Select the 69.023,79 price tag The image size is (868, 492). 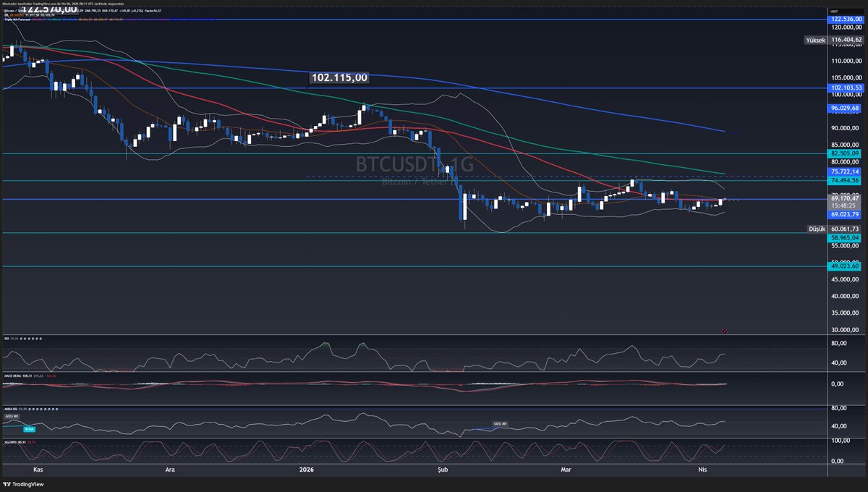[845, 215]
